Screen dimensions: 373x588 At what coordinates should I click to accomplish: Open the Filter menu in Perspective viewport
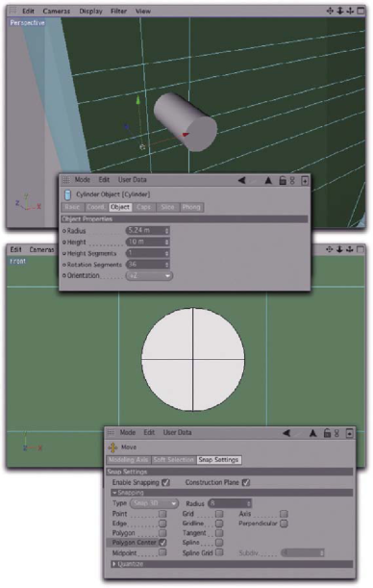click(x=118, y=12)
